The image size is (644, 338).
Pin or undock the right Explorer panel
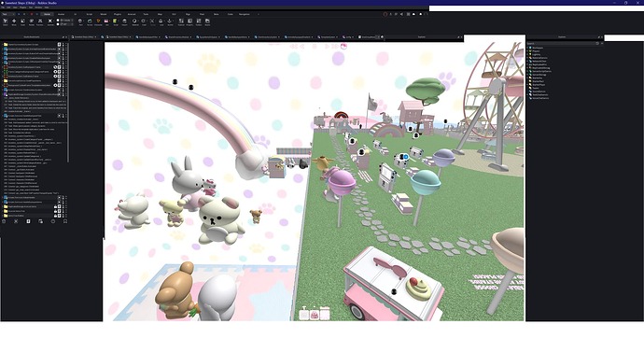click(599, 37)
